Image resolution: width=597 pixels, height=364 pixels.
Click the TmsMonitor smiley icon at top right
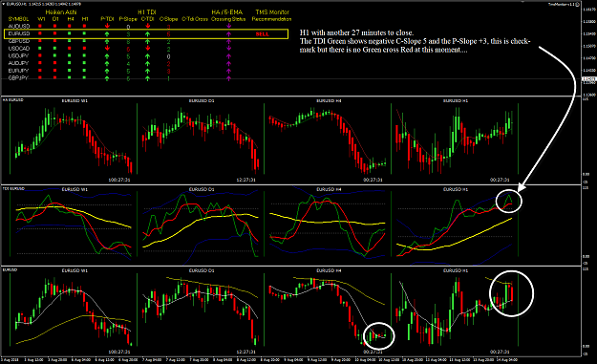[577, 4]
